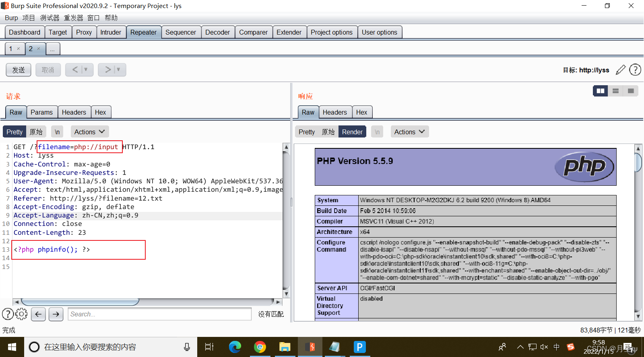Select request Headers tab

[x=74, y=112]
